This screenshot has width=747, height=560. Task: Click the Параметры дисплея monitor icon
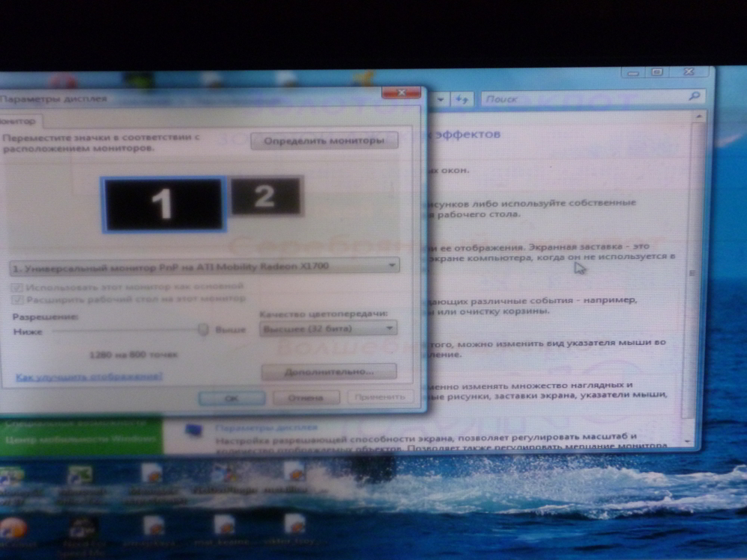[x=193, y=432]
